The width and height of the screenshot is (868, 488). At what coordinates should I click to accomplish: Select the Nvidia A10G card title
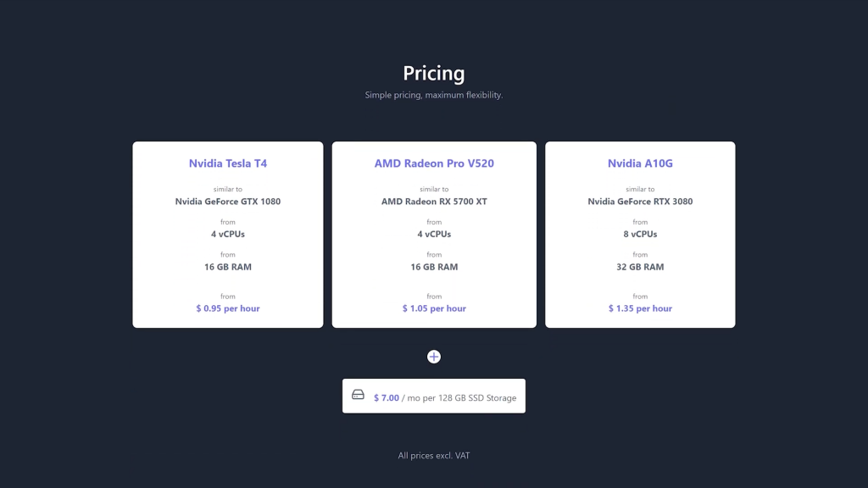pyautogui.click(x=640, y=164)
